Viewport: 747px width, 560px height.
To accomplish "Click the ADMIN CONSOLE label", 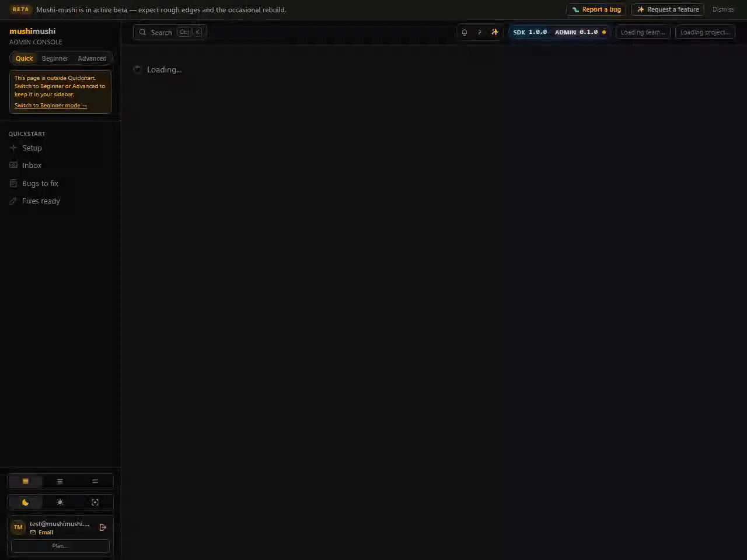I will [x=36, y=42].
